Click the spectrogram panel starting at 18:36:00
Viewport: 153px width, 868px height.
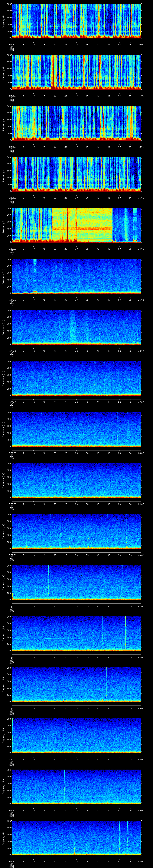pyautogui.click(x=76, y=378)
